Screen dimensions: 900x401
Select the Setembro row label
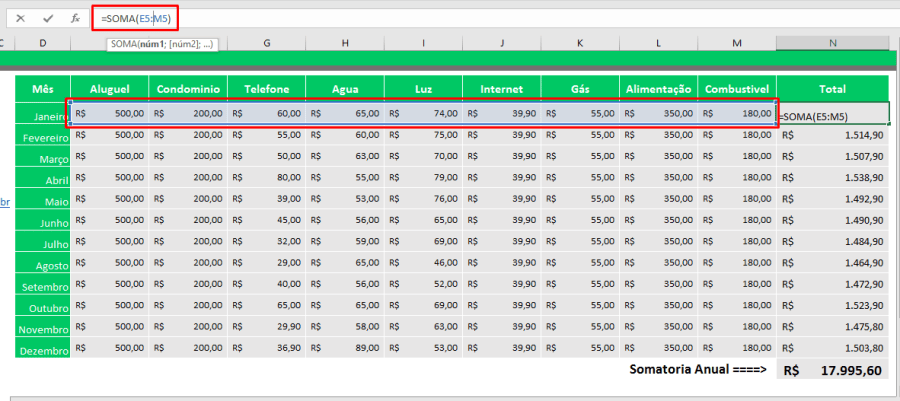point(42,284)
